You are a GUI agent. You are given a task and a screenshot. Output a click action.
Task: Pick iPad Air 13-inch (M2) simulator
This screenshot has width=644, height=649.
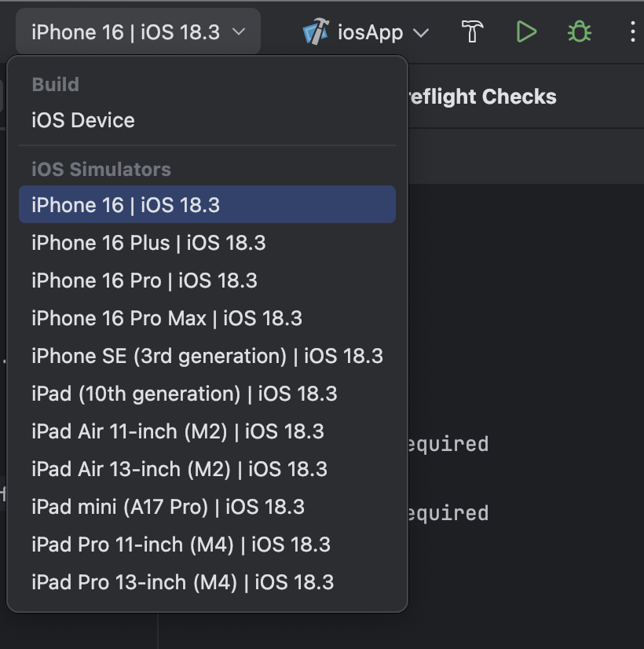[x=207, y=469]
